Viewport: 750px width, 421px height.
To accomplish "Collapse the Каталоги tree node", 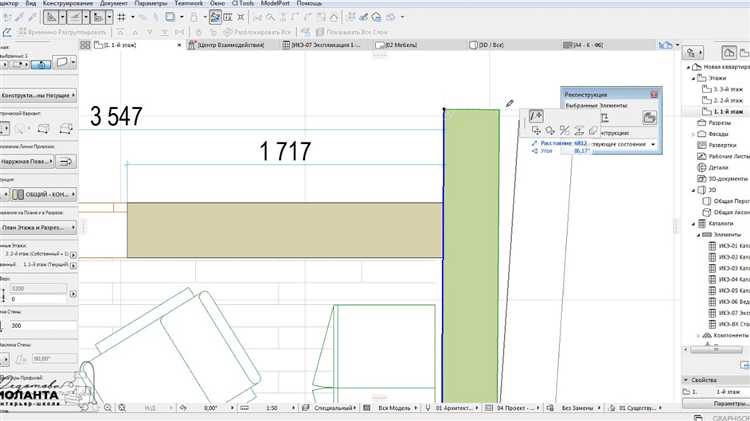I will pyautogui.click(x=693, y=223).
